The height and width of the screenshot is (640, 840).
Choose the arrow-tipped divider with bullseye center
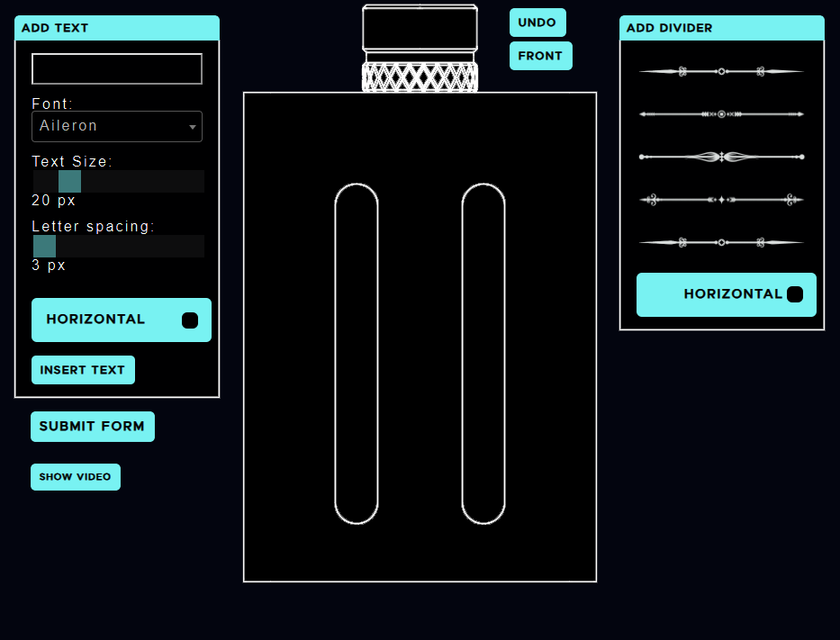[x=721, y=114]
